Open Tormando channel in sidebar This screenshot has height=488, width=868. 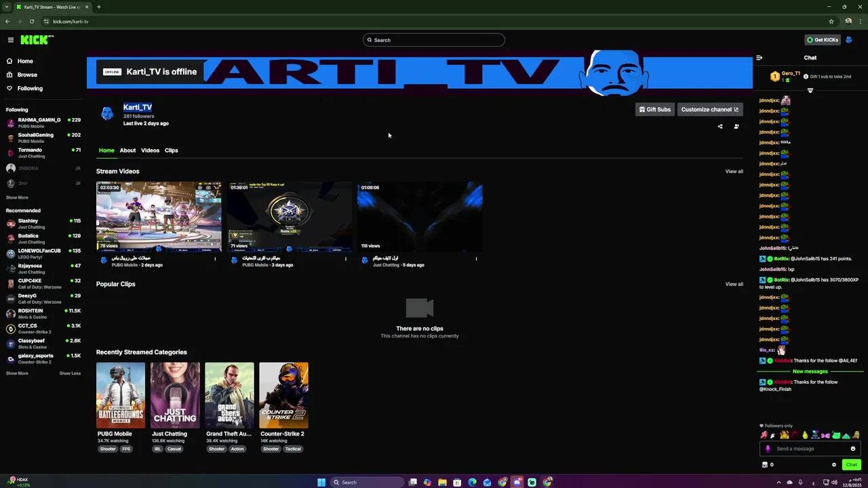[43, 152]
